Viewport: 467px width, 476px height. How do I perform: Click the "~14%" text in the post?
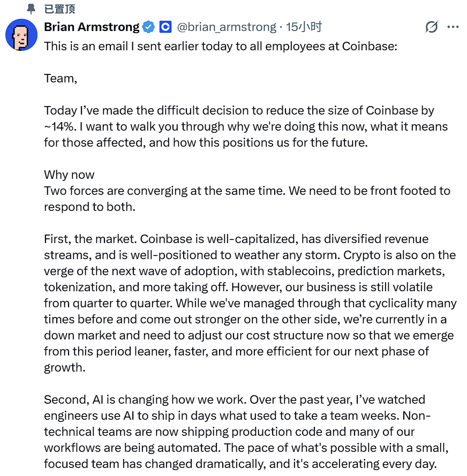[60, 126]
